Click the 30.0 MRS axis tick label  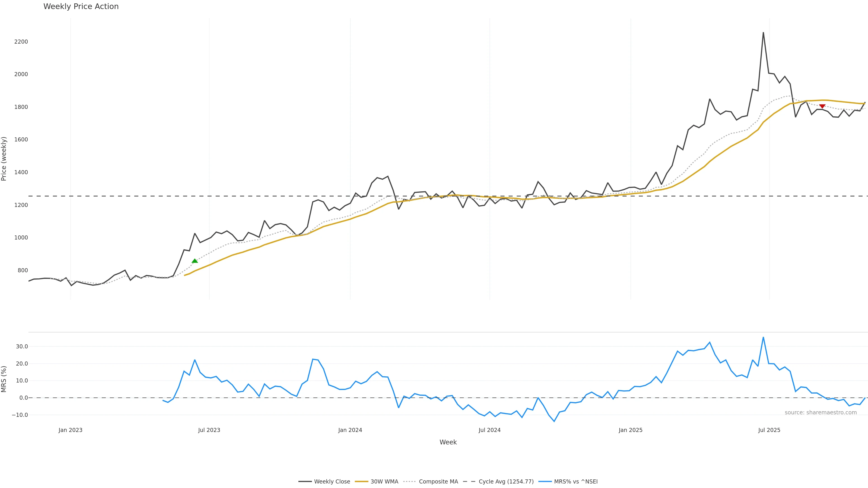pos(21,347)
